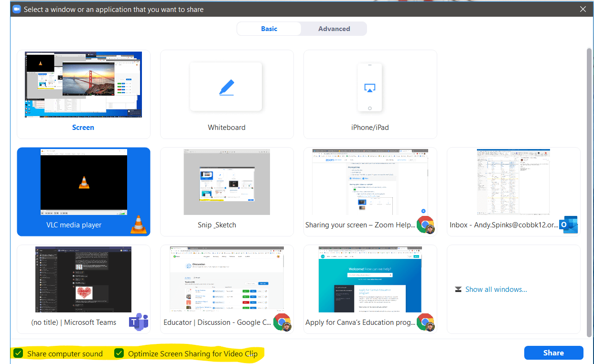The height and width of the screenshot is (364, 594).
Task: Click the dialog title text
Action: point(114,9)
